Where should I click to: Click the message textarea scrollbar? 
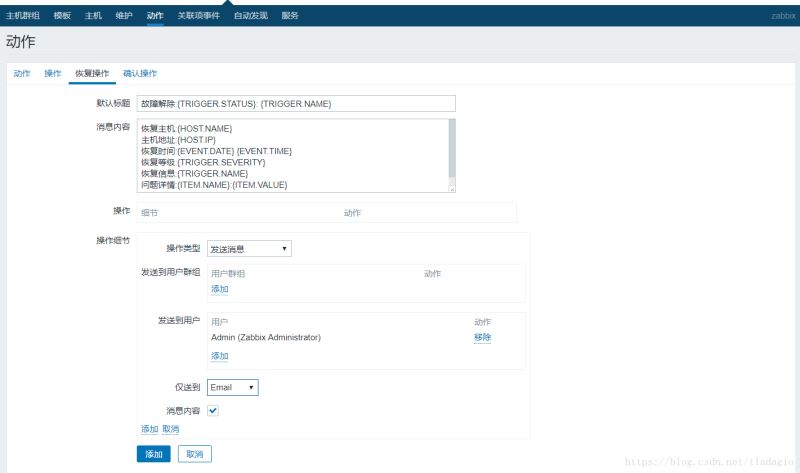(x=452, y=148)
